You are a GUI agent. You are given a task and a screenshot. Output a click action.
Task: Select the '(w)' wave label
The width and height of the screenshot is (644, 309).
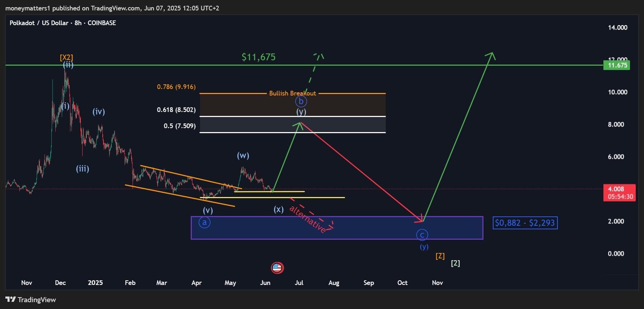243,155
